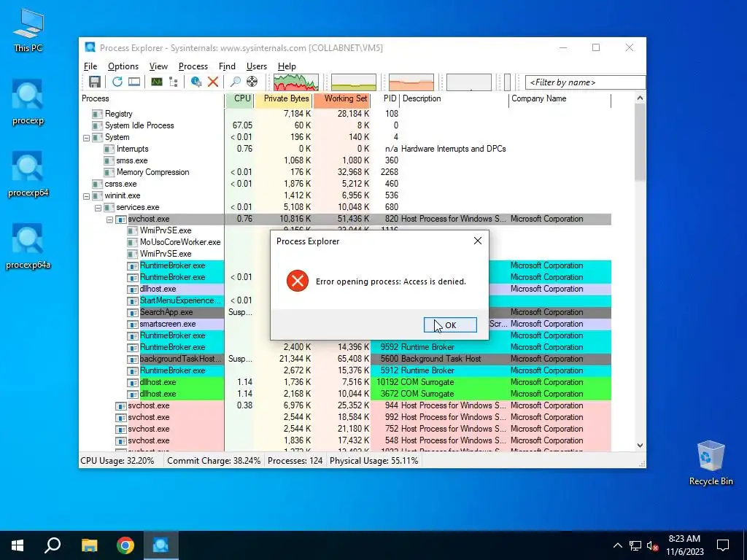Open File Explorer from the taskbar

(x=90, y=545)
